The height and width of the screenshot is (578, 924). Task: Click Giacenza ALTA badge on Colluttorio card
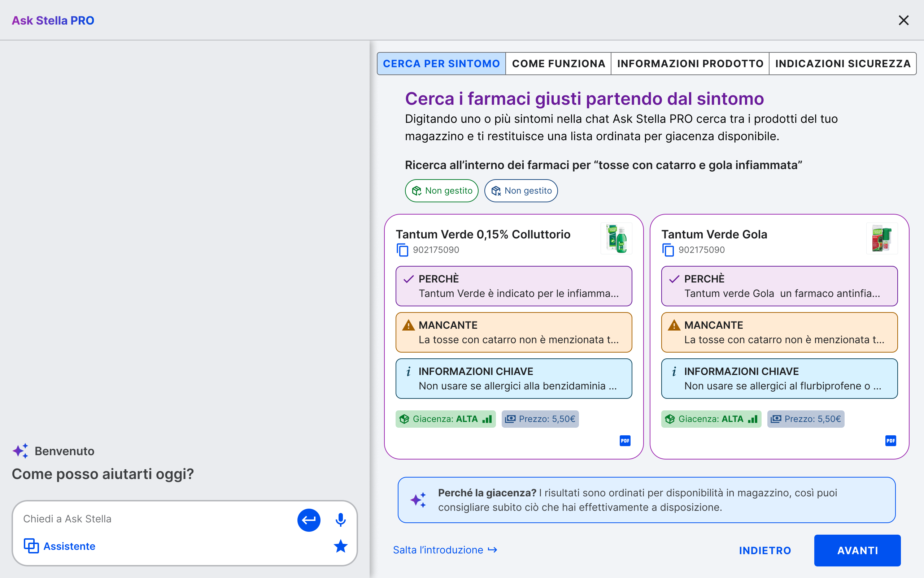(446, 419)
